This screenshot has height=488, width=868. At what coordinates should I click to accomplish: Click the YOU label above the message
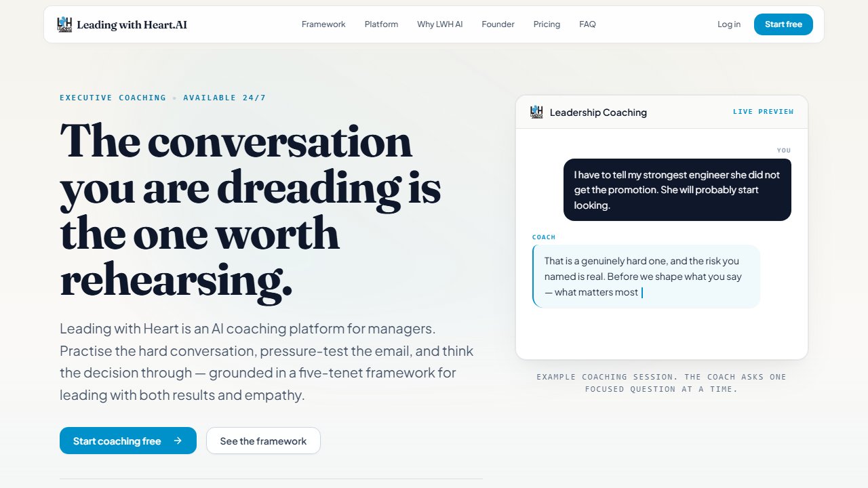[784, 150]
